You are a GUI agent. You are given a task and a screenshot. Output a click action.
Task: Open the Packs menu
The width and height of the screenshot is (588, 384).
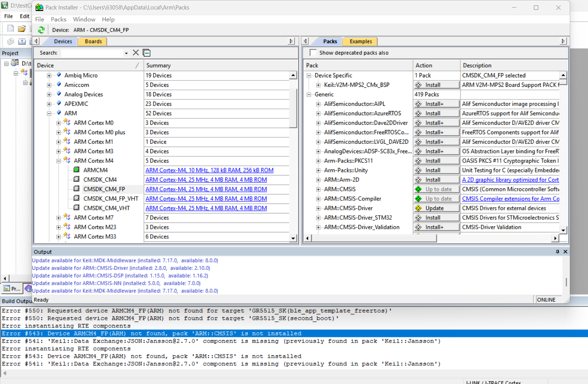(x=58, y=19)
